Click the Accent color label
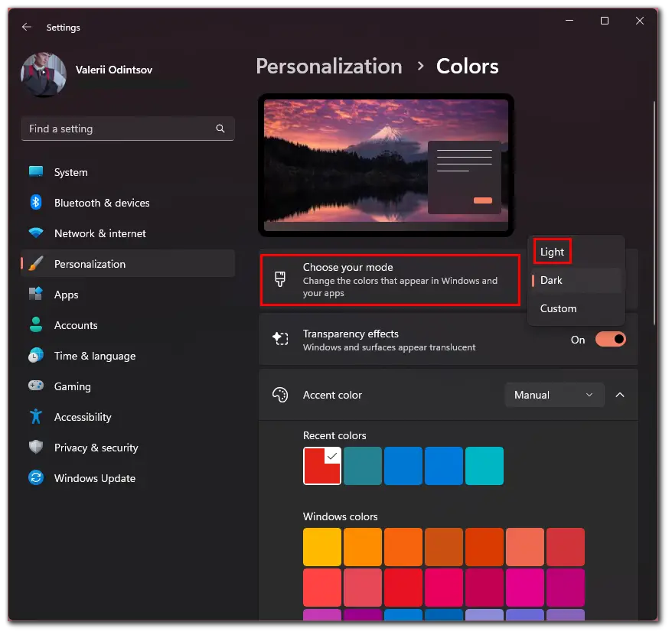The image size is (672, 635). [x=333, y=395]
